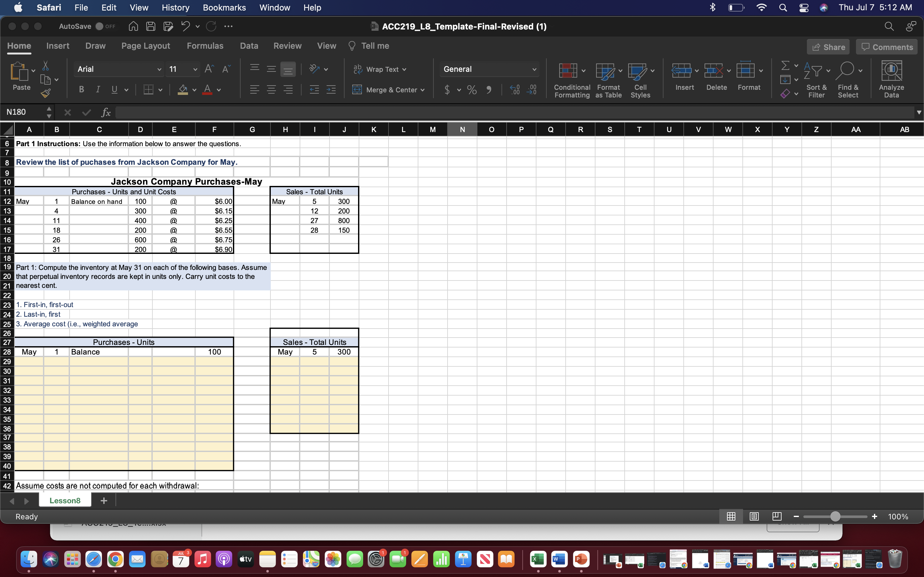Open the Bookmarks menu in menu bar
Image resolution: width=924 pixels, height=577 pixels.
(x=224, y=8)
